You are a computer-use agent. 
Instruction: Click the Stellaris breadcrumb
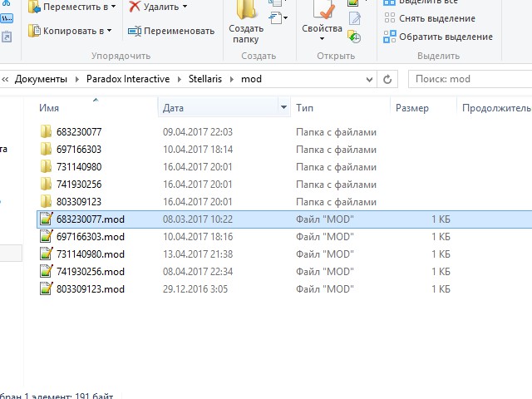[x=205, y=79]
